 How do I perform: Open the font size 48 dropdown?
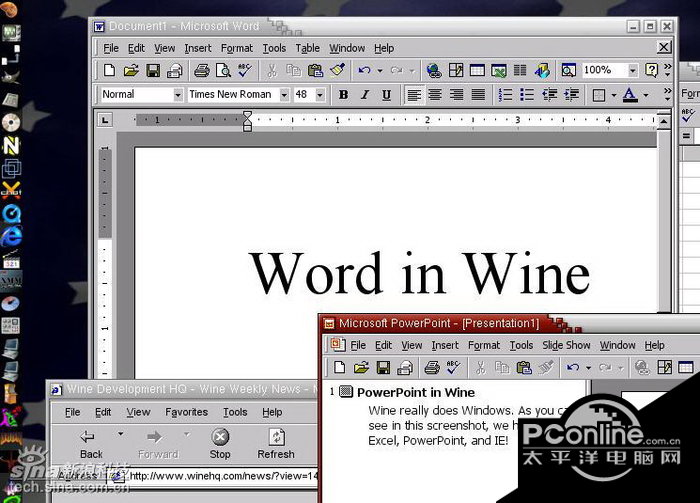(320, 95)
